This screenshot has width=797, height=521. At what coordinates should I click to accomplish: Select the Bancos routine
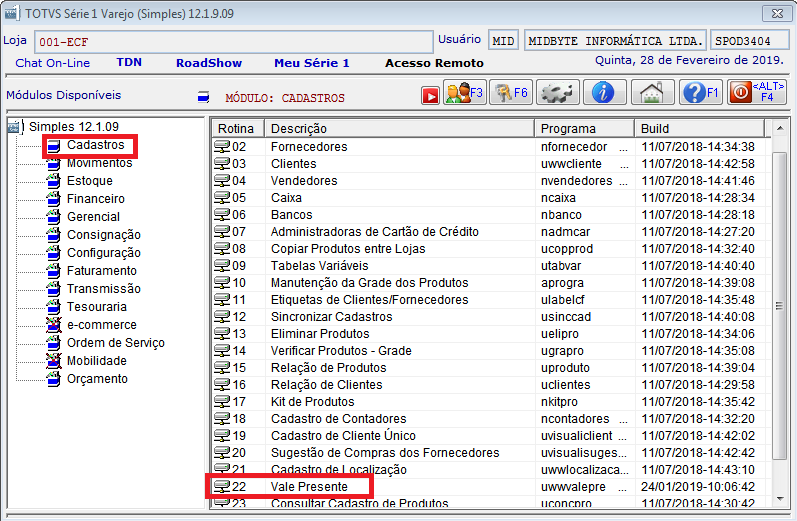(291, 215)
